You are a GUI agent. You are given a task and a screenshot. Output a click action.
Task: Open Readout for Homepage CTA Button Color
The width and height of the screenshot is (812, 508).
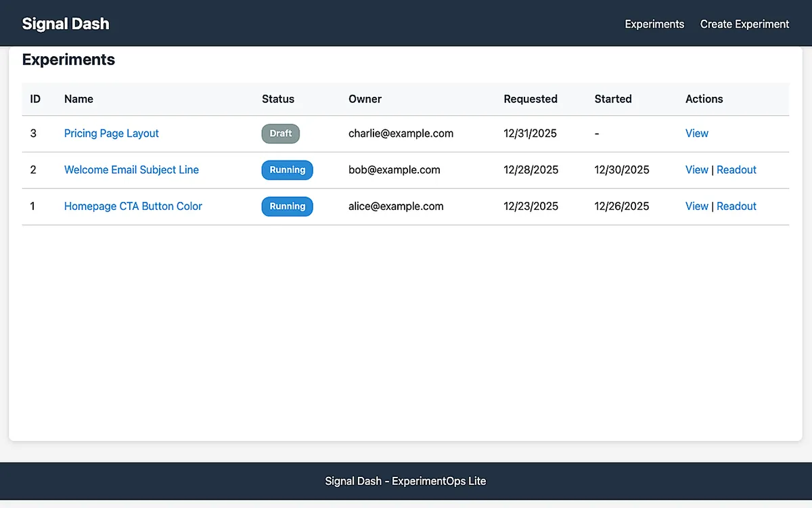pyautogui.click(x=736, y=207)
